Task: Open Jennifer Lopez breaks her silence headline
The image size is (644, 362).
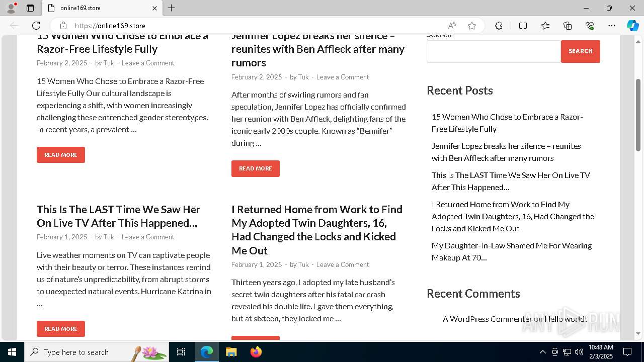Action: 318,49
